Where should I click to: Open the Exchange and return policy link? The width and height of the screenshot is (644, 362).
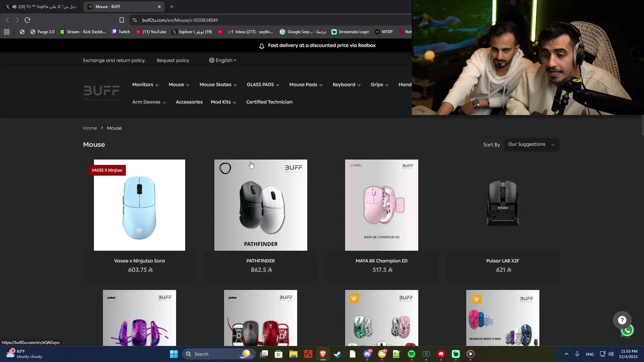click(114, 60)
